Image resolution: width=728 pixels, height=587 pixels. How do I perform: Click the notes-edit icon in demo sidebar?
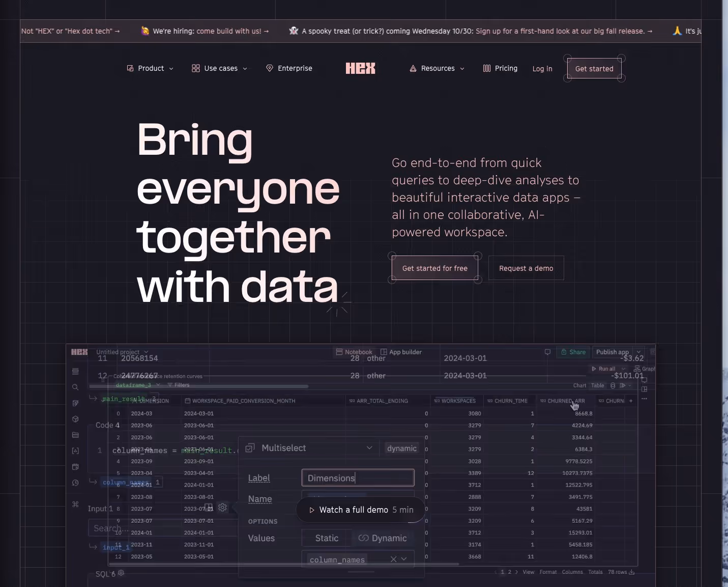(x=75, y=403)
